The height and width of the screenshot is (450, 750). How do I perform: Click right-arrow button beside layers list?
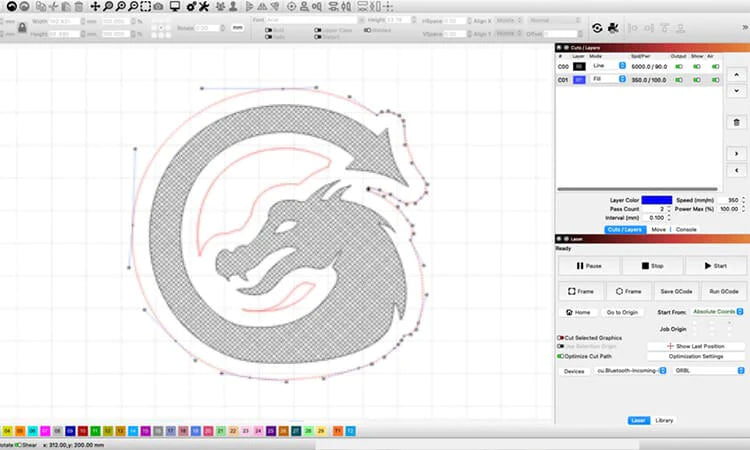point(737,154)
